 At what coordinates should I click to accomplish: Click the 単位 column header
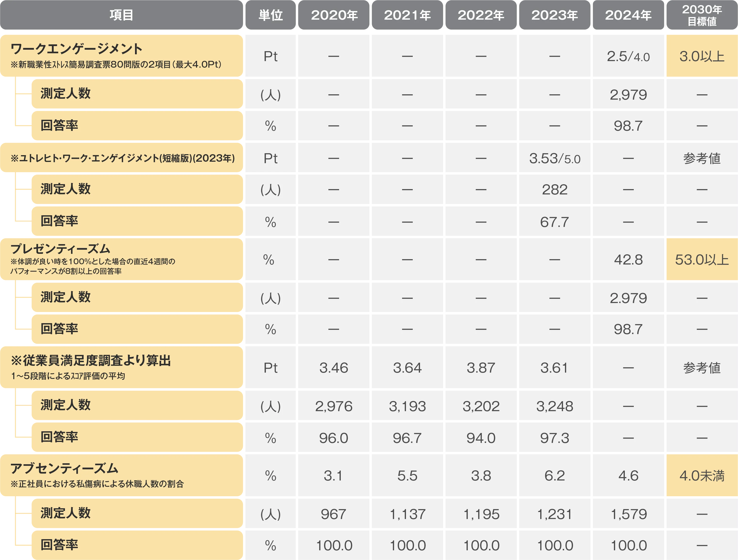click(271, 15)
